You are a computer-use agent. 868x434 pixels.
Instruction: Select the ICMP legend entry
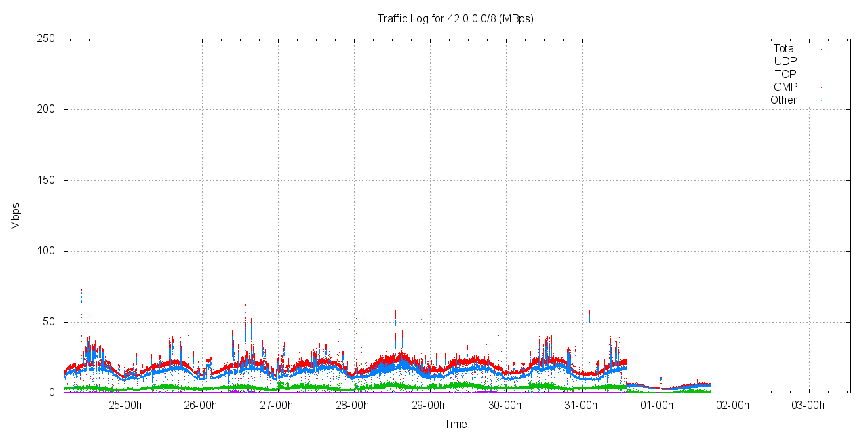(x=784, y=87)
